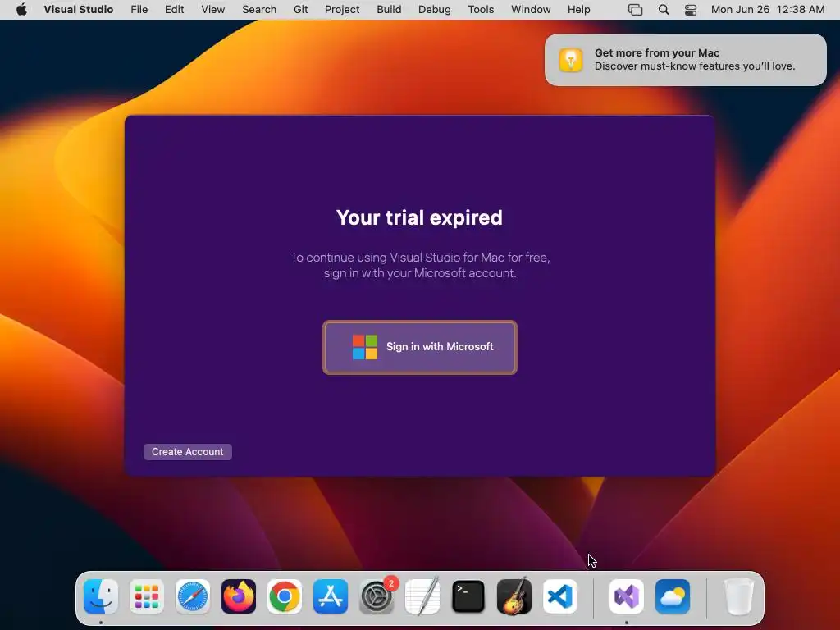Open the Debug menu
This screenshot has height=630, width=840.
[434, 9]
